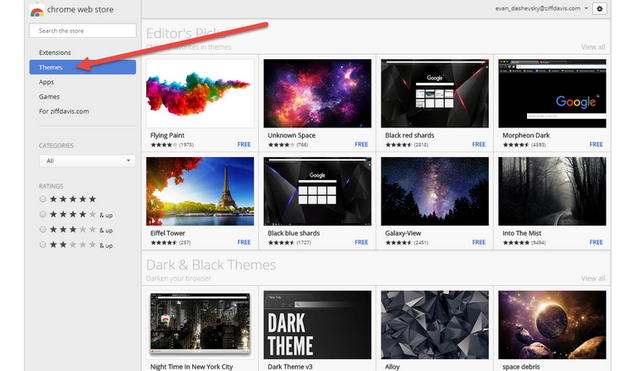The image size is (630, 371).
Task: Open the Galaxy-View theme thumbnail
Action: (x=435, y=191)
